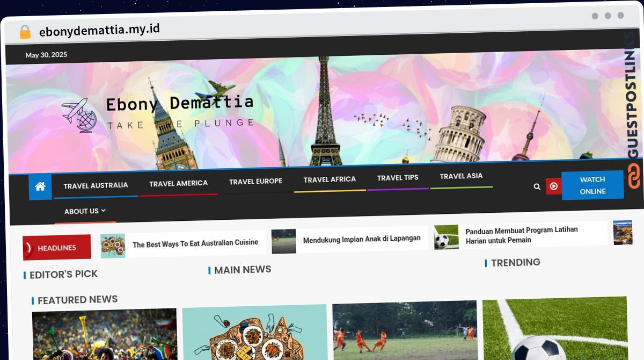Click the red play circle icon
The height and width of the screenshot is (360, 644).
tap(553, 186)
